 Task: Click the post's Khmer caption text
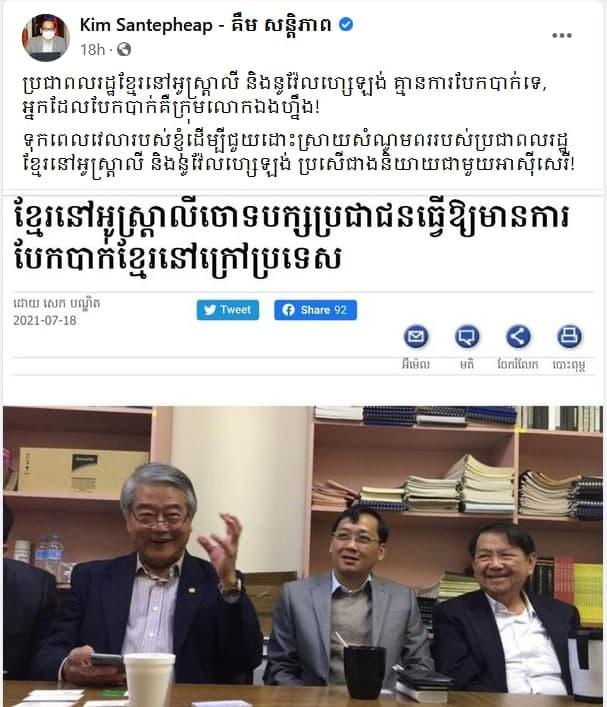pyautogui.click(x=299, y=123)
